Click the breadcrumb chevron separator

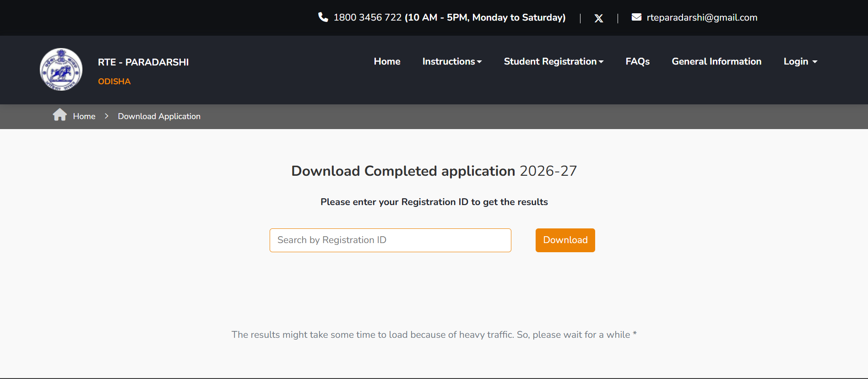tap(107, 116)
